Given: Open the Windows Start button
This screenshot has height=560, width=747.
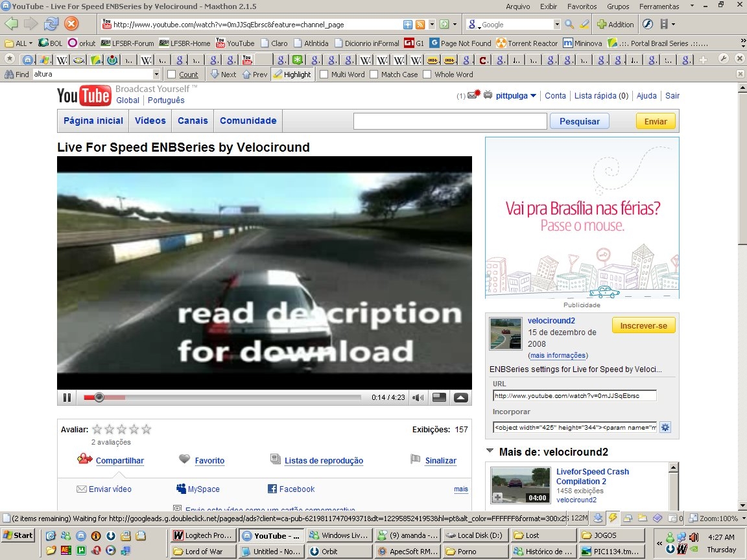Looking at the screenshot, I should coord(18,535).
